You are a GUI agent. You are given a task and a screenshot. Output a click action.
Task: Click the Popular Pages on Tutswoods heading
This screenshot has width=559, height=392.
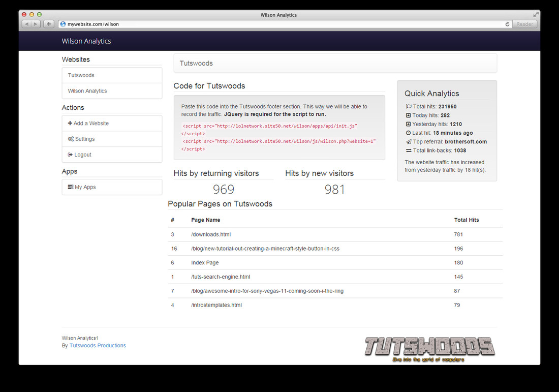pyautogui.click(x=220, y=204)
